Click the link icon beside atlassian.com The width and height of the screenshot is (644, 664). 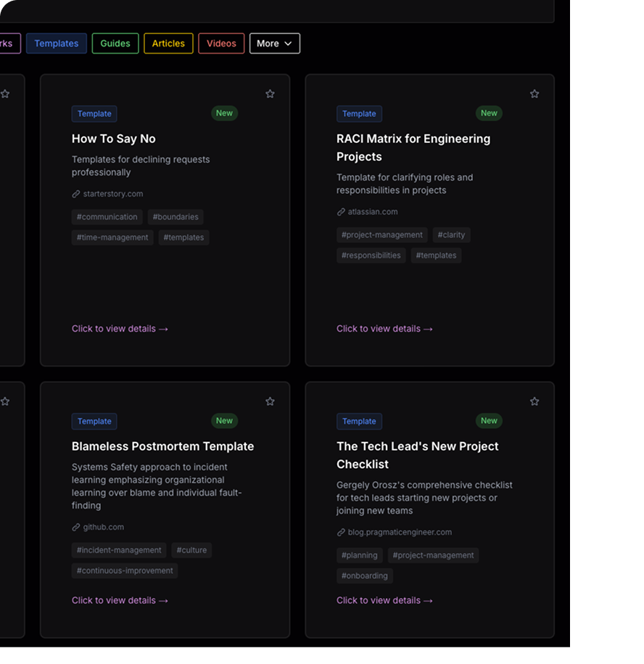click(x=341, y=212)
